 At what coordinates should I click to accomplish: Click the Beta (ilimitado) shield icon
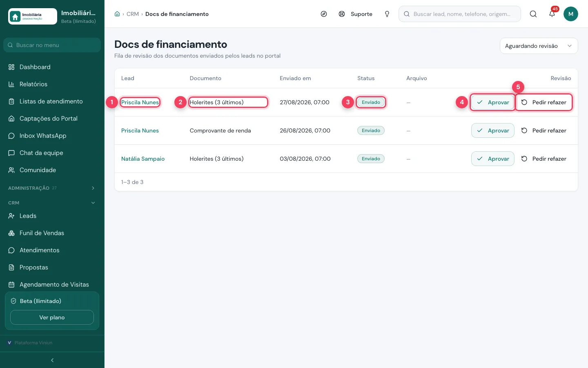pos(13,301)
